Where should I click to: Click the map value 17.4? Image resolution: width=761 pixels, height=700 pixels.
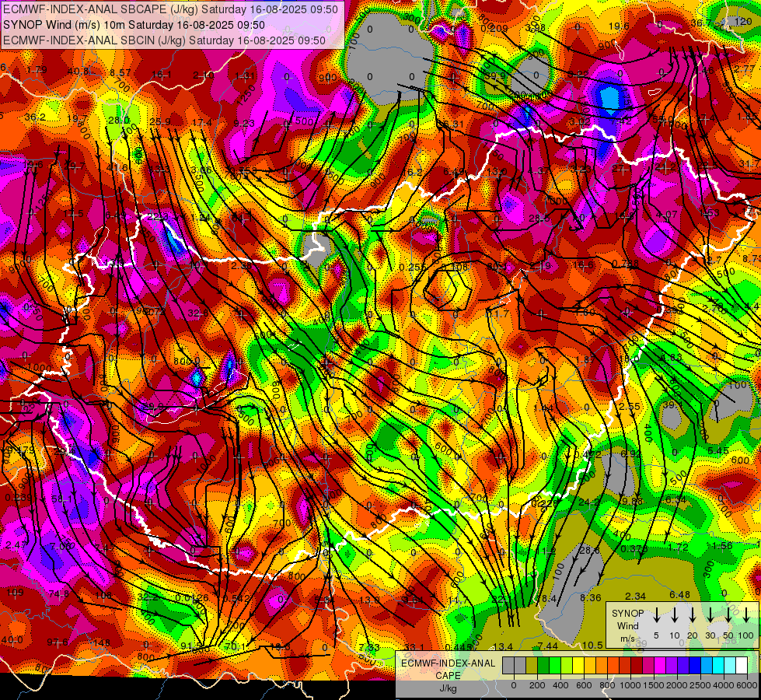click(202, 123)
